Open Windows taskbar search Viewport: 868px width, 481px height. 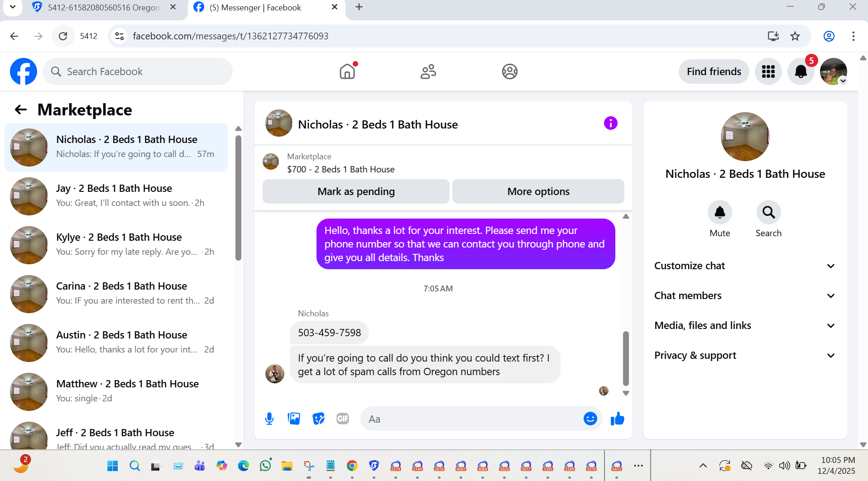[x=134, y=466]
